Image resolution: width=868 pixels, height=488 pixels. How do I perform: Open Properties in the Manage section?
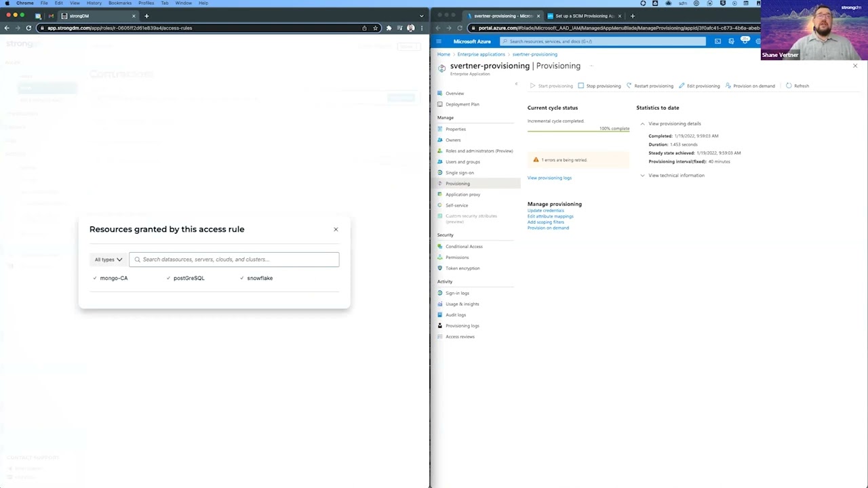(455, 129)
